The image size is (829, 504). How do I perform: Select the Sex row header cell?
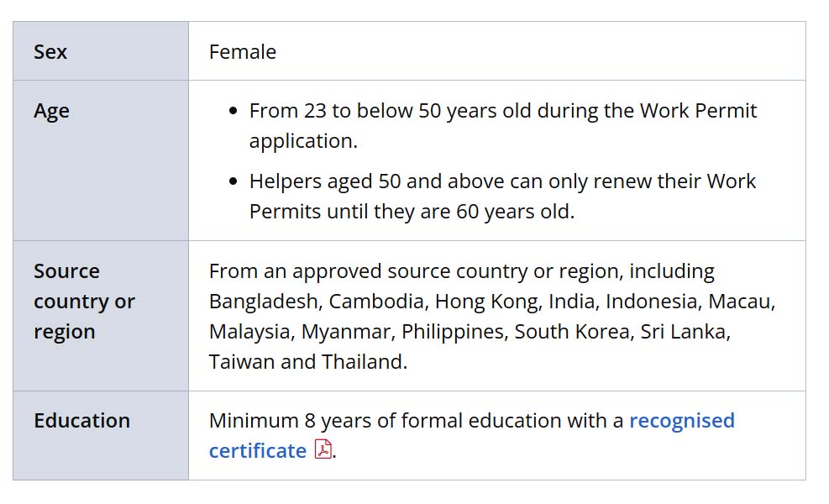tap(101, 51)
